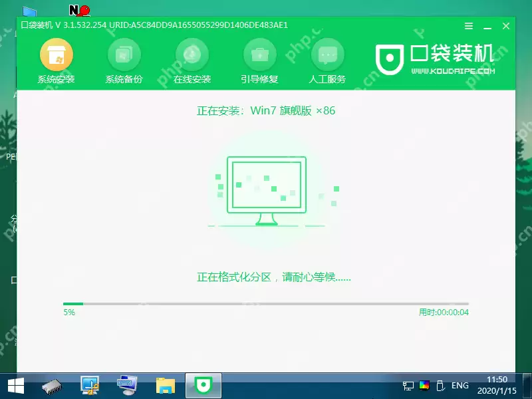The width and height of the screenshot is (532, 399).
Task: Open the 引导修复 boot repair tool
Action: pyautogui.click(x=260, y=58)
